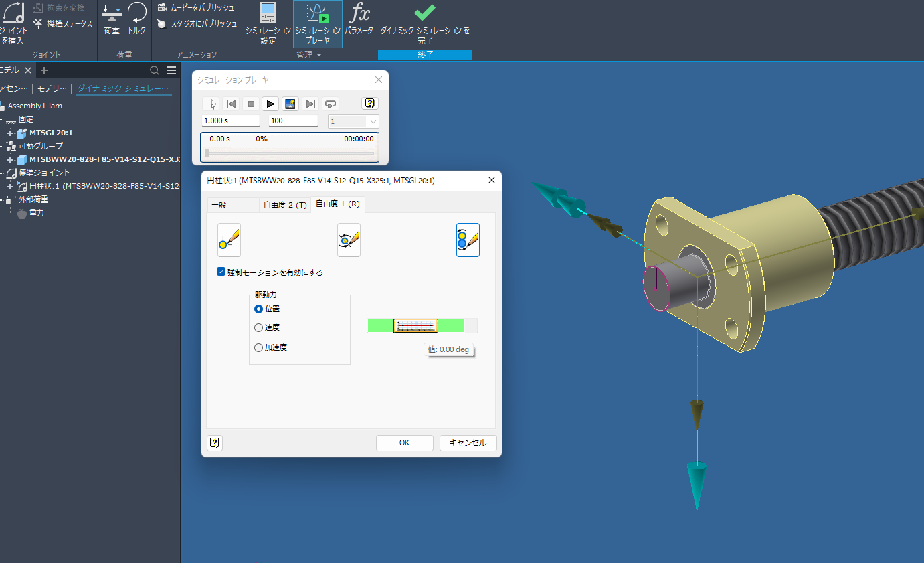Viewport: 924px width, 563px height.
Task: Expand the MTSGL20:1 tree node
Action: tap(10, 133)
